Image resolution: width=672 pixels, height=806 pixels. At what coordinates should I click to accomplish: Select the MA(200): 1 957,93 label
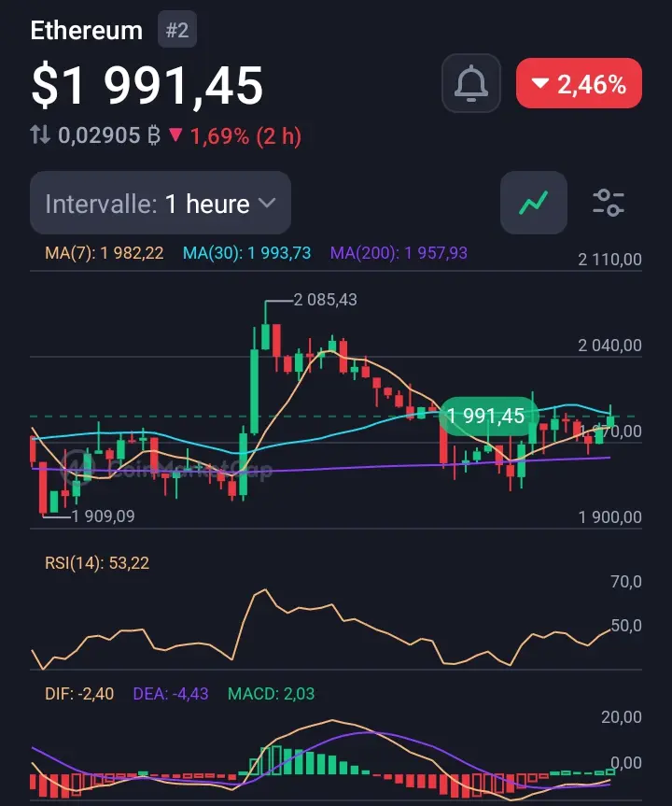click(399, 253)
